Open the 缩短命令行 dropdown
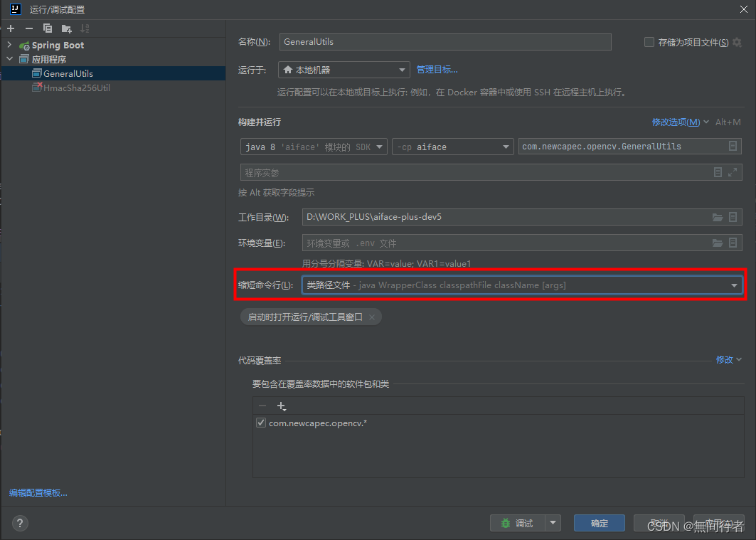756x540 pixels. [x=522, y=285]
